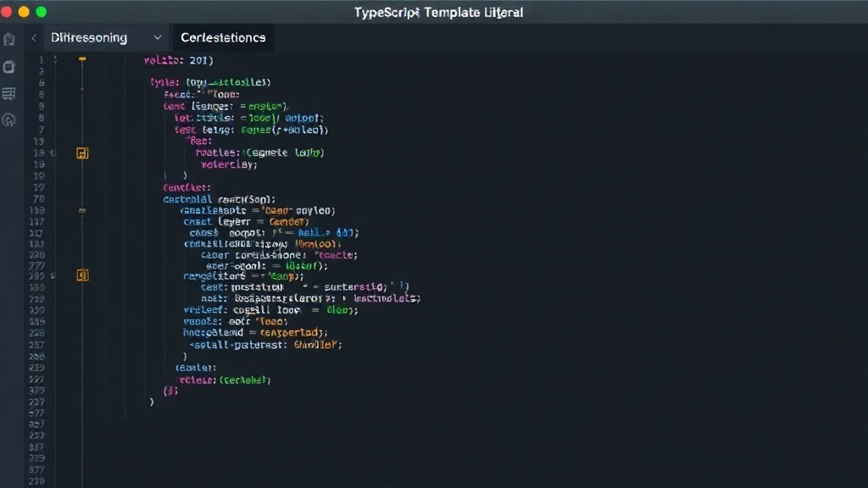868x488 pixels.
Task: Open the first icon in the left sidebar
Action: 8,39
